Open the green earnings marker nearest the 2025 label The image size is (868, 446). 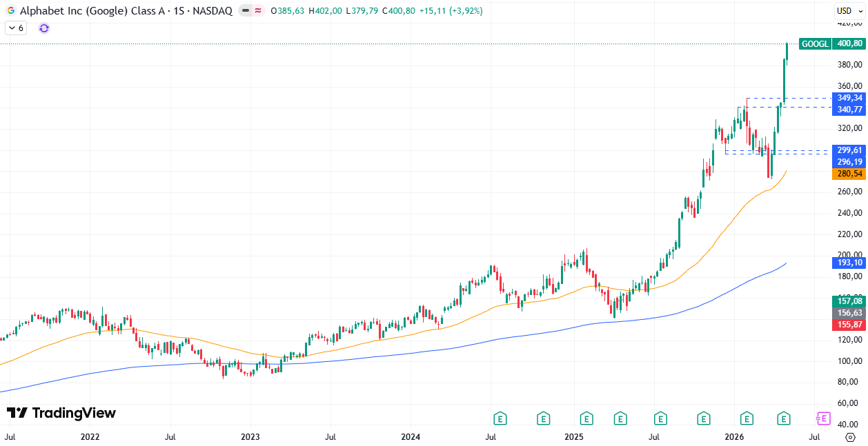click(586, 418)
